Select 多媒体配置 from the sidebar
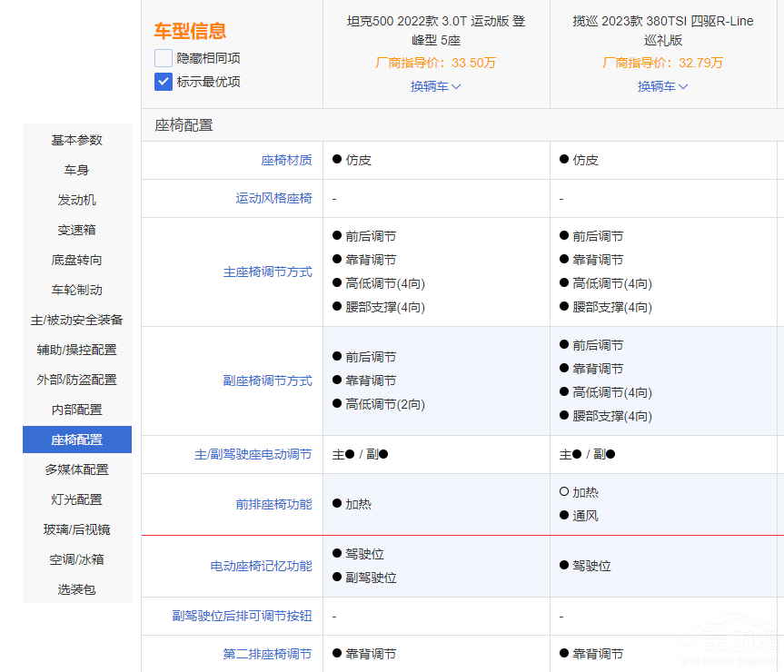 pos(77,469)
